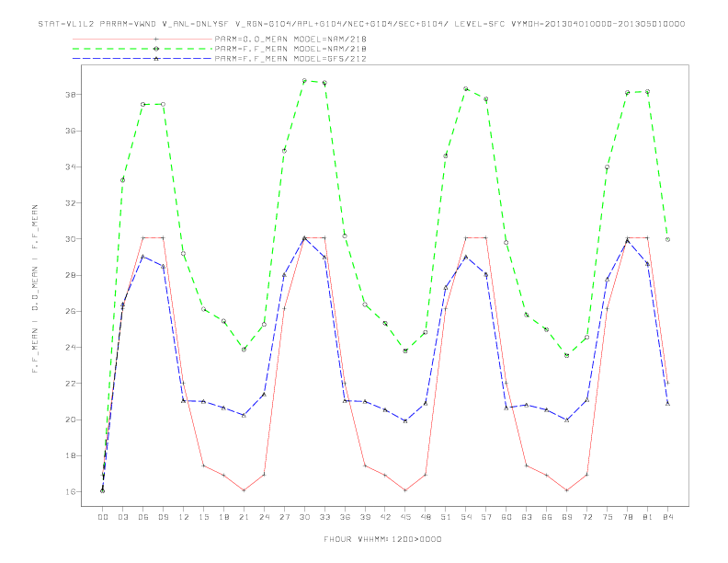
Task: Click x-axis forecast hour label 39
Action: [366, 517]
